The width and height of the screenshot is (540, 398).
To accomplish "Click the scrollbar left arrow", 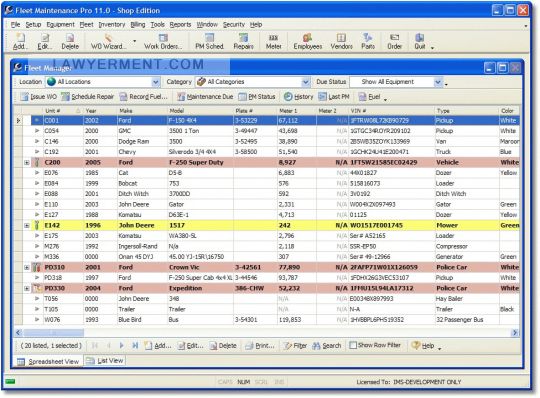I will pyautogui.click(x=19, y=333).
